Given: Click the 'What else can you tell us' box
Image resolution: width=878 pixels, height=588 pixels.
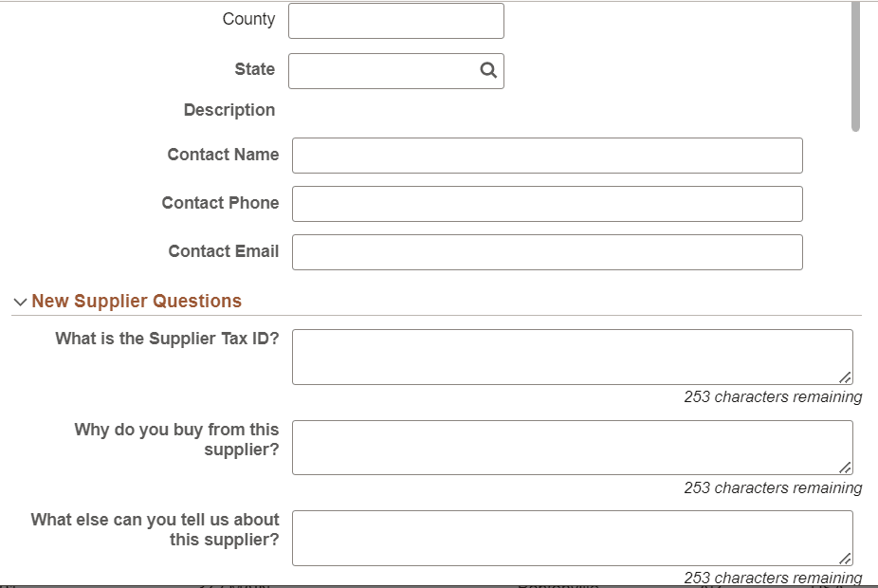Looking at the screenshot, I should point(569,536).
